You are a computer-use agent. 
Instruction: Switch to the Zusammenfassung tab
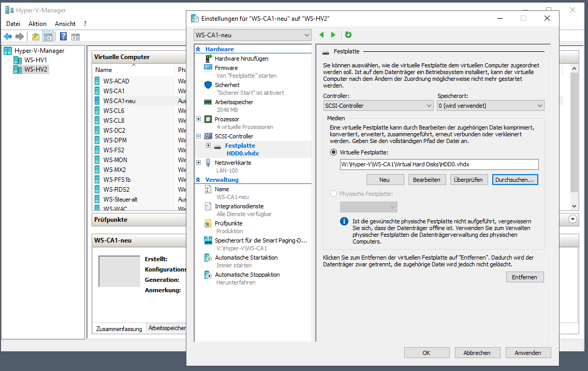[119, 329]
